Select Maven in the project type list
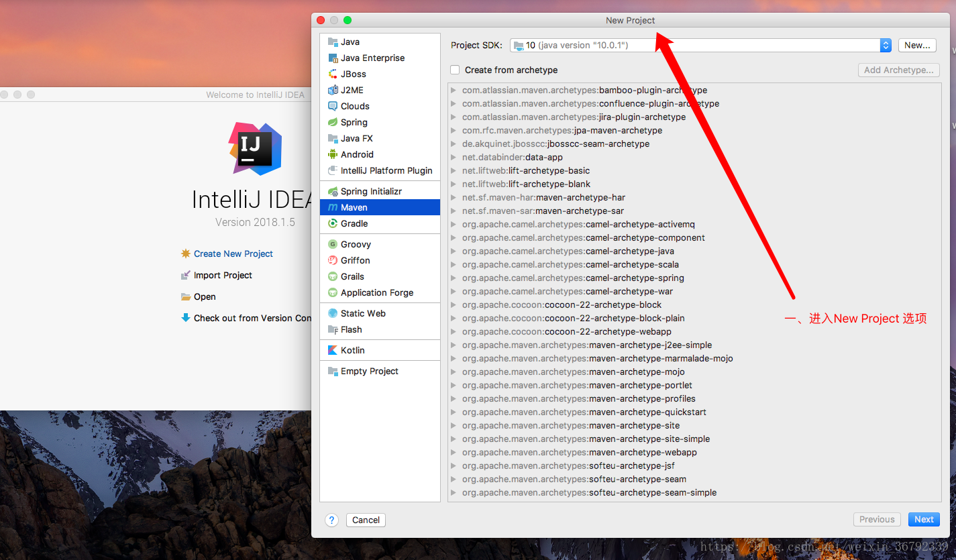956x560 pixels. [x=380, y=207]
